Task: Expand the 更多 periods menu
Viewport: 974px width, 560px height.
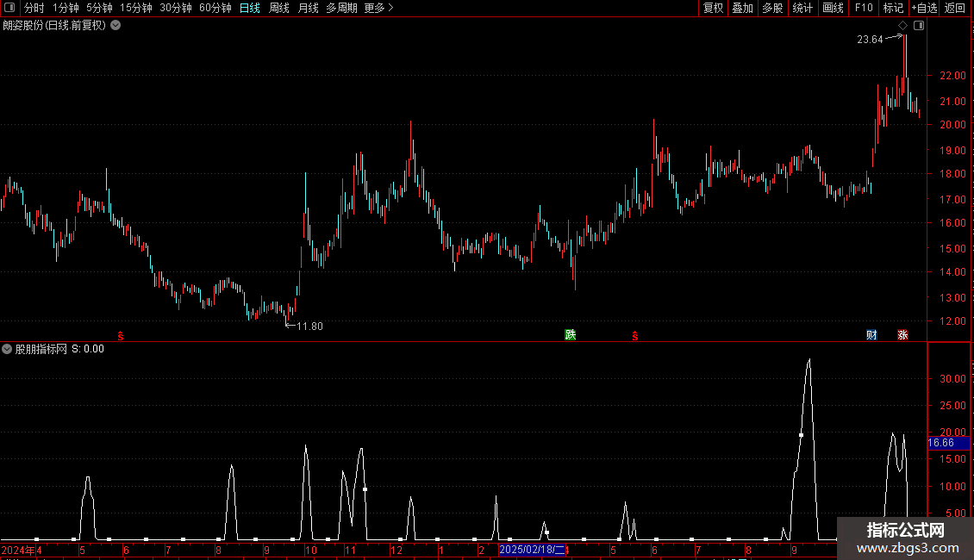Action: coord(378,8)
